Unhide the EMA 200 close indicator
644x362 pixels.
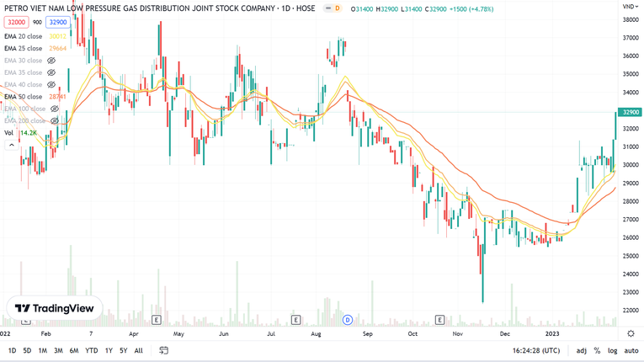(x=55, y=120)
